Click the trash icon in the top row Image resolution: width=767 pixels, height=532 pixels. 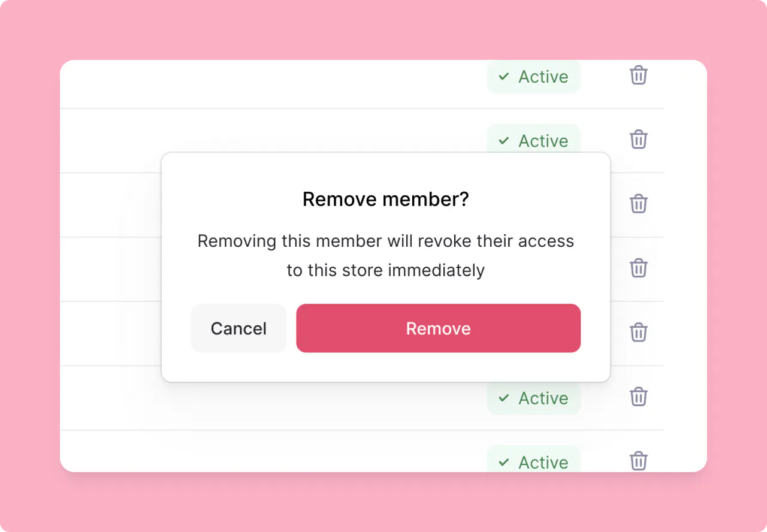(x=638, y=75)
